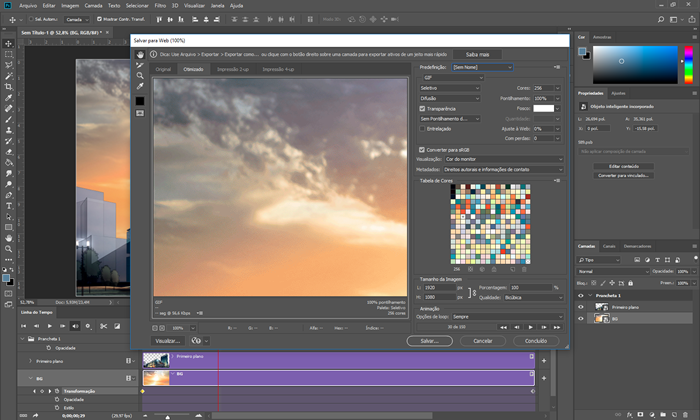The width and height of the screenshot is (700, 420).
Task: Open the Metadados dropdown
Action: click(x=503, y=170)
